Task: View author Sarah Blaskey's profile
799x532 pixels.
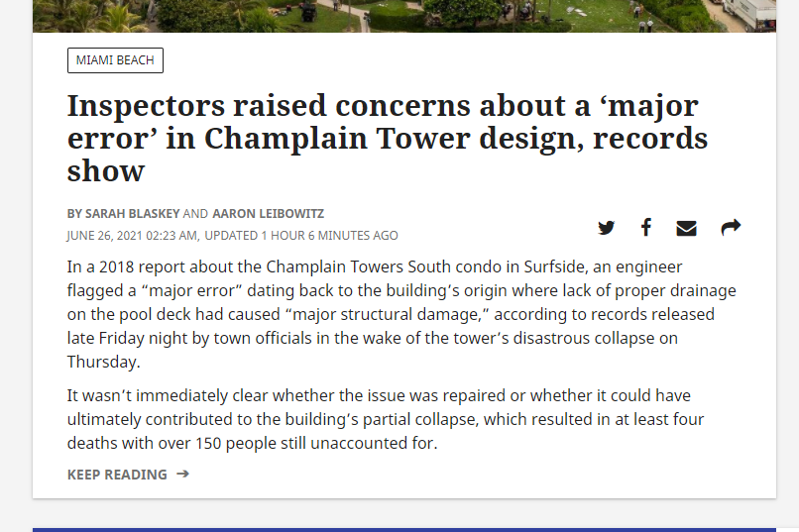Action: click(x=133, y=214)
